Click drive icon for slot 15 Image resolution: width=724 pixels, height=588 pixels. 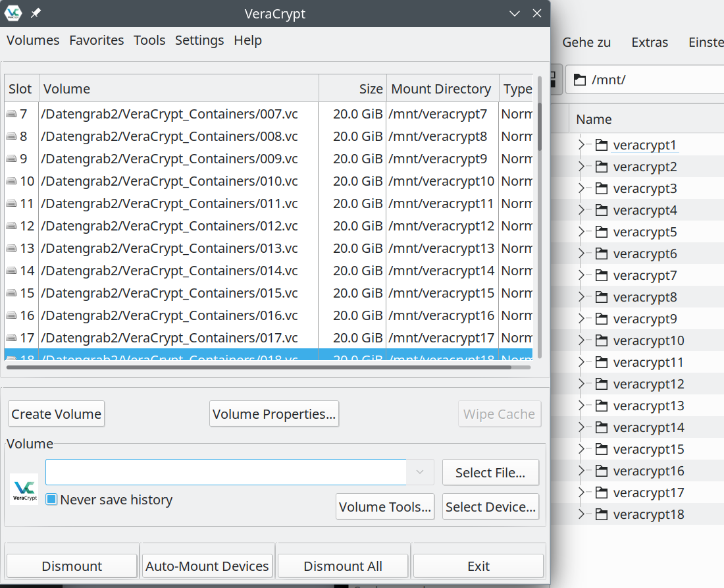[11, 293]
